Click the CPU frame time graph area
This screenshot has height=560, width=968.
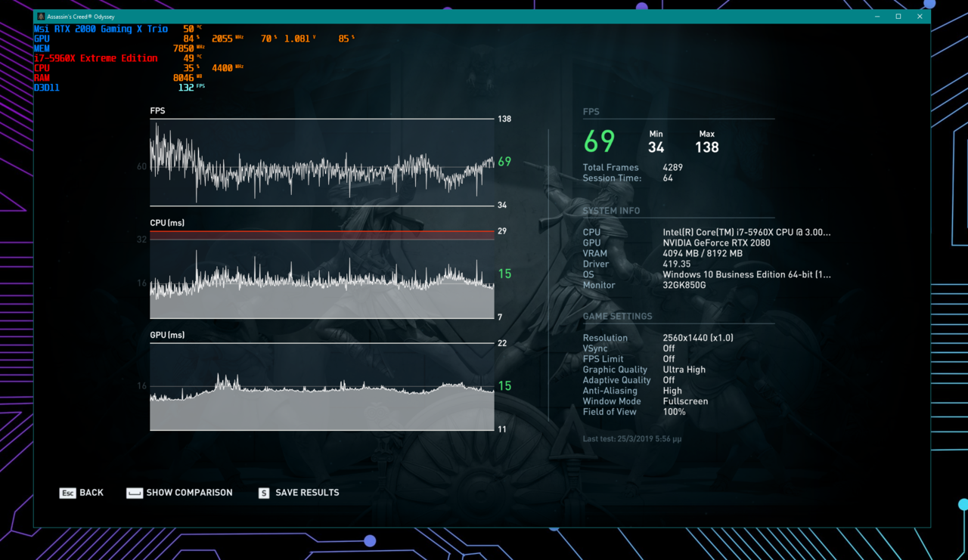[x=322, y=274]
